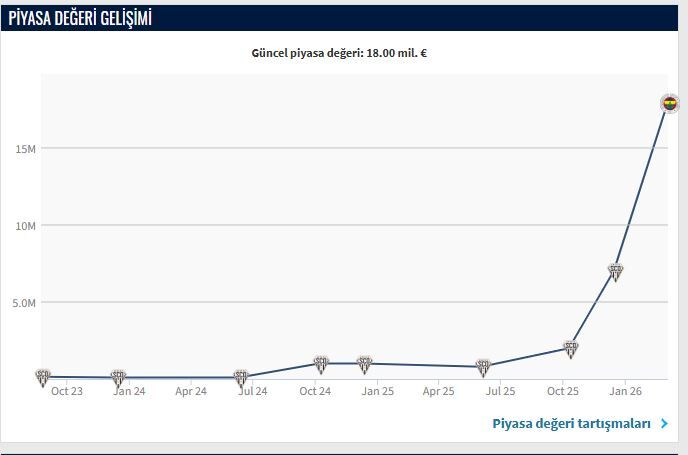Screen dimensions: 688x455
Task: Click the Güncel piyasa değeri 18.00 mil. € text
Action: [x=339, y=52]
